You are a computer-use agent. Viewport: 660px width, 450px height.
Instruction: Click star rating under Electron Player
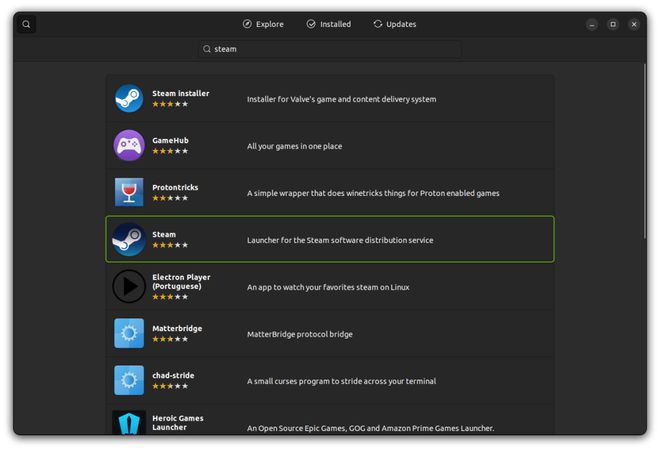pyautogui.click(x=170, y=297)
